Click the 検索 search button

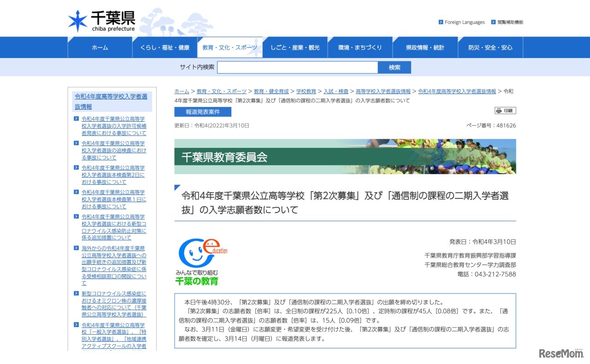(x=395, y=67)
